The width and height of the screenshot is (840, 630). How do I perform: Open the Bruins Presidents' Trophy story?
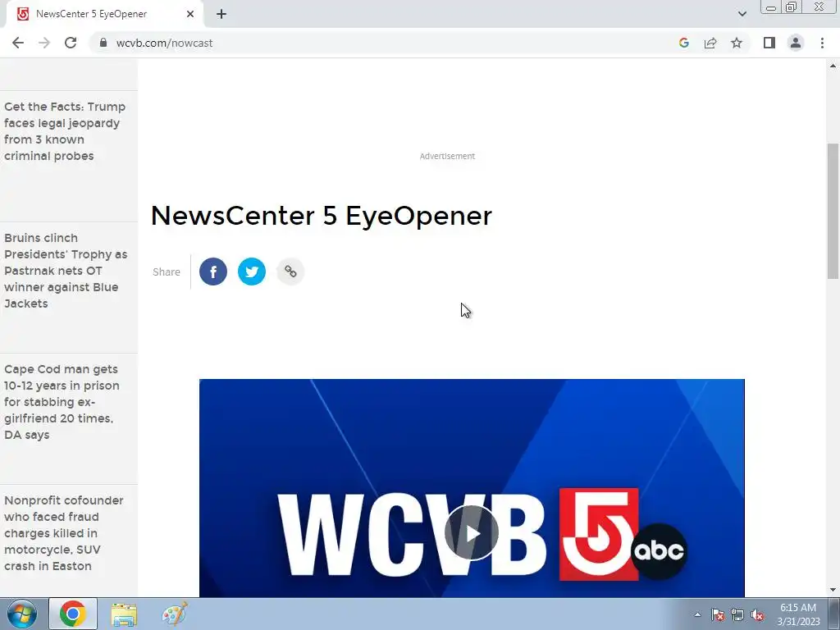(x=66, y=271)
